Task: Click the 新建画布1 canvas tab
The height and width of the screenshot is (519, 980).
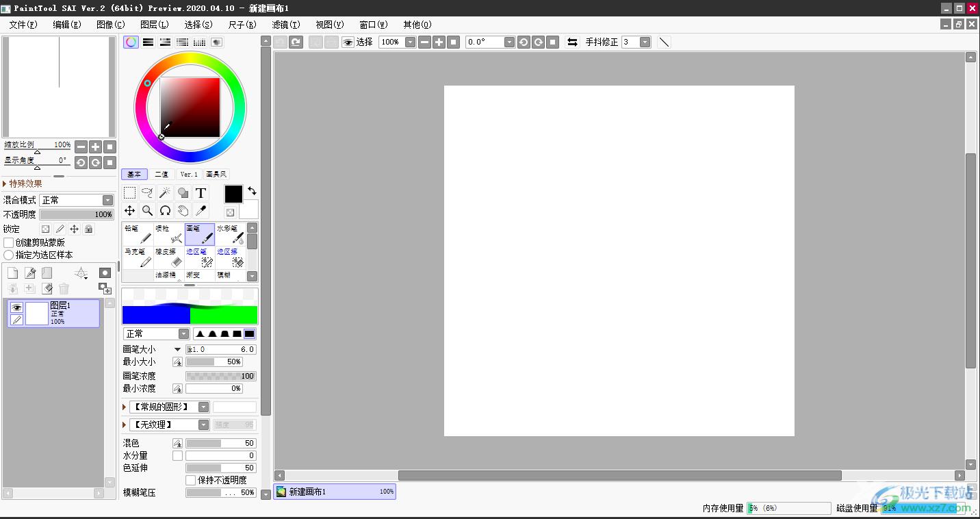Action: 335,492
